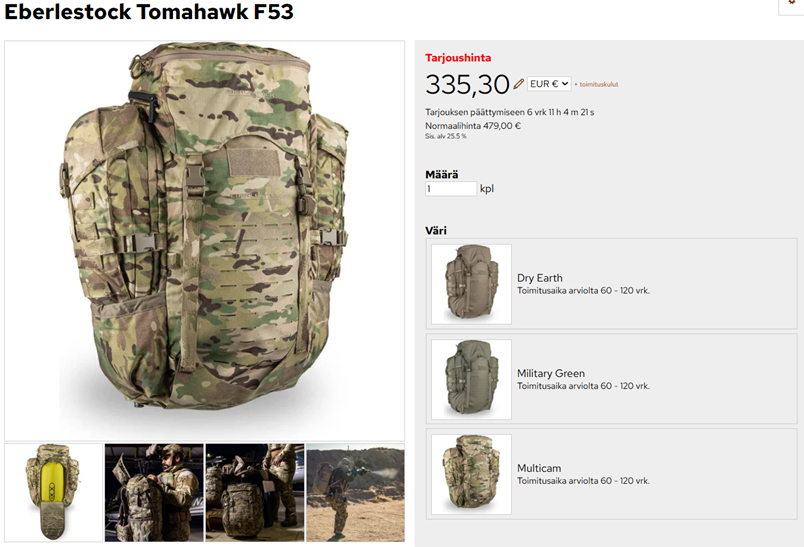Choose the Military Green color label
This screenshot has width=804, height=547.
(x=551, y=373)
